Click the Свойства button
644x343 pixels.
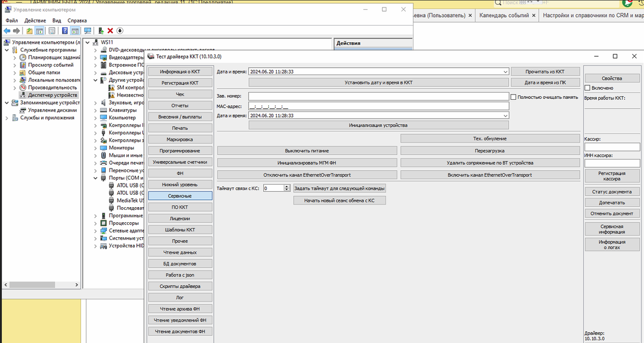click(612, 78)
